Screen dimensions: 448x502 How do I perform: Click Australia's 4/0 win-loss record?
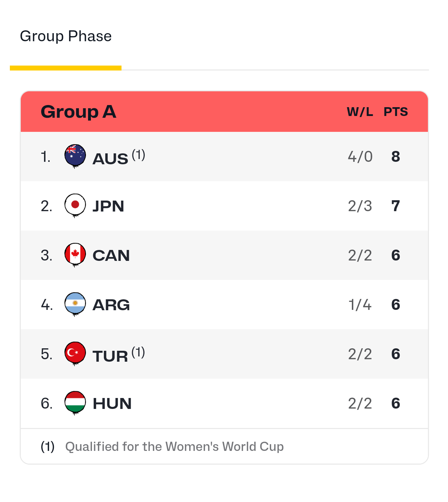(x=360, y=157)
